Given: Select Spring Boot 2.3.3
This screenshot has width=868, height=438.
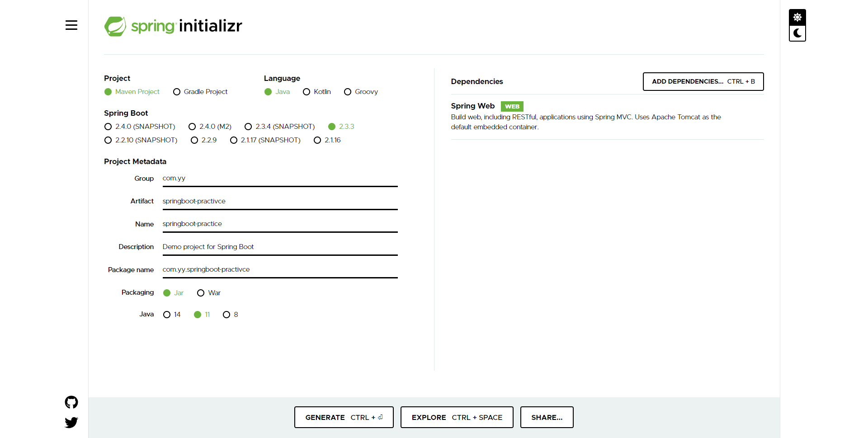Looking at the screenshot, I should point(341,127).
